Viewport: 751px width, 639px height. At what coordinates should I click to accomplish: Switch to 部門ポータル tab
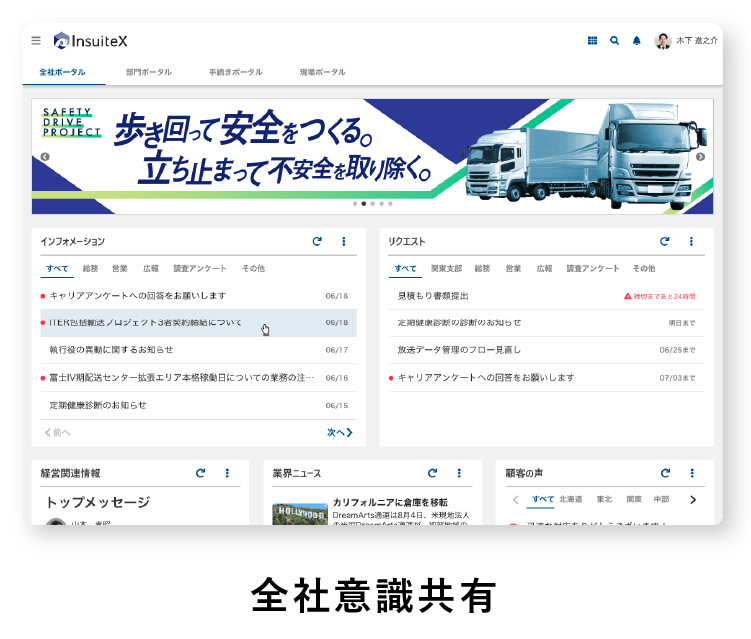[x=149, y=72]
